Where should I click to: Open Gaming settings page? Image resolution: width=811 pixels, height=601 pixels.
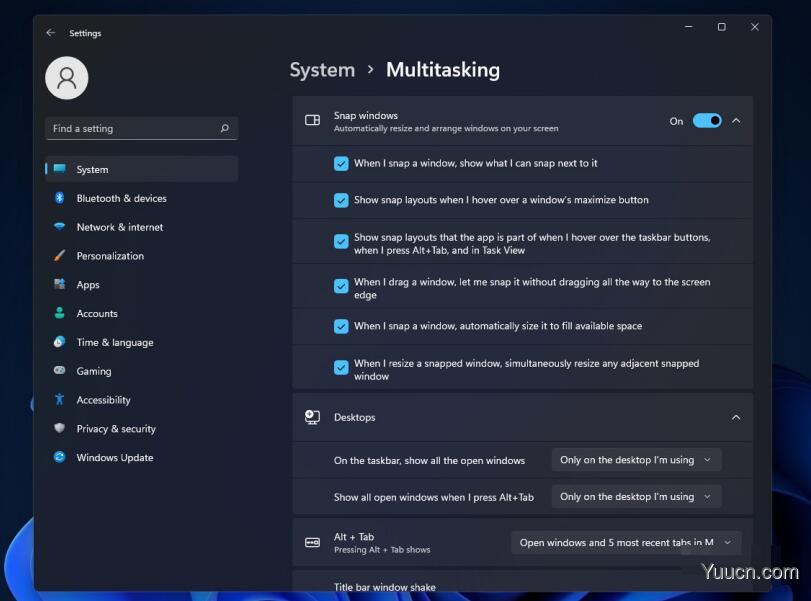(142, 371)
